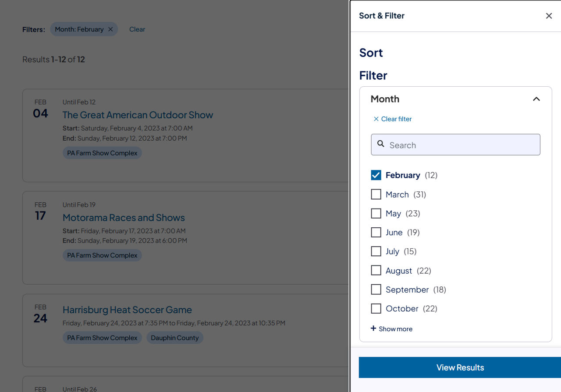
Task: Collapse the Month filter section
Action: tap(536, 99)
